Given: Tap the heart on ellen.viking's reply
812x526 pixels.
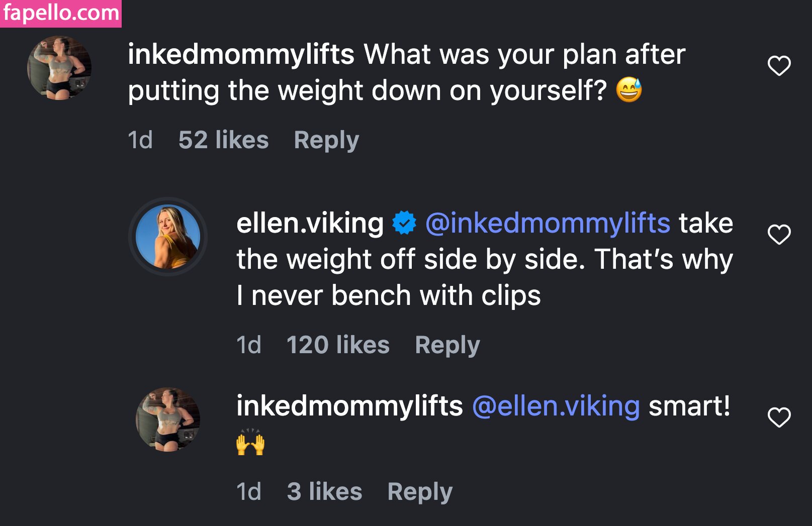Looking at the screenshot, I should click(x=779, y=235).
